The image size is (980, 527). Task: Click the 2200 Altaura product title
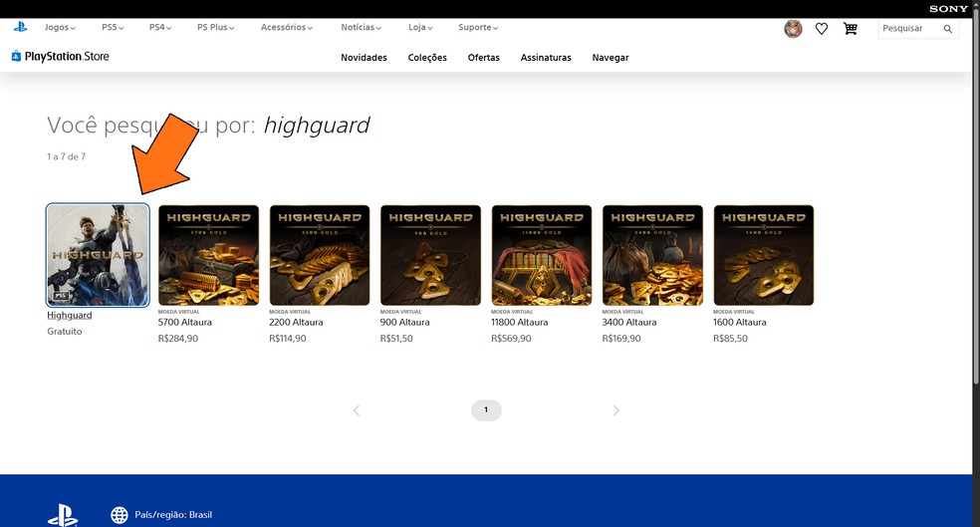click(296, 323)
